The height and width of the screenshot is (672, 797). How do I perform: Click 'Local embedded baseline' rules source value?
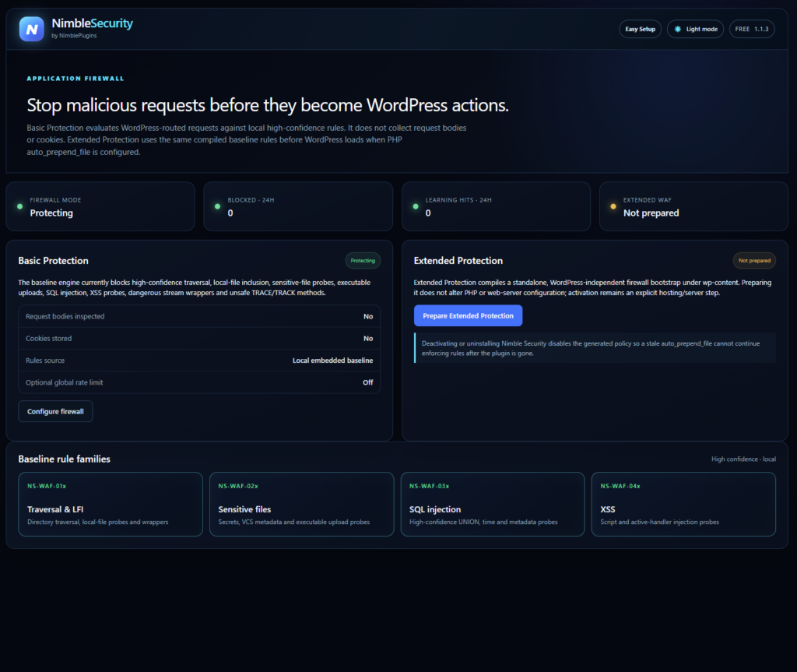tap(332, 361)
